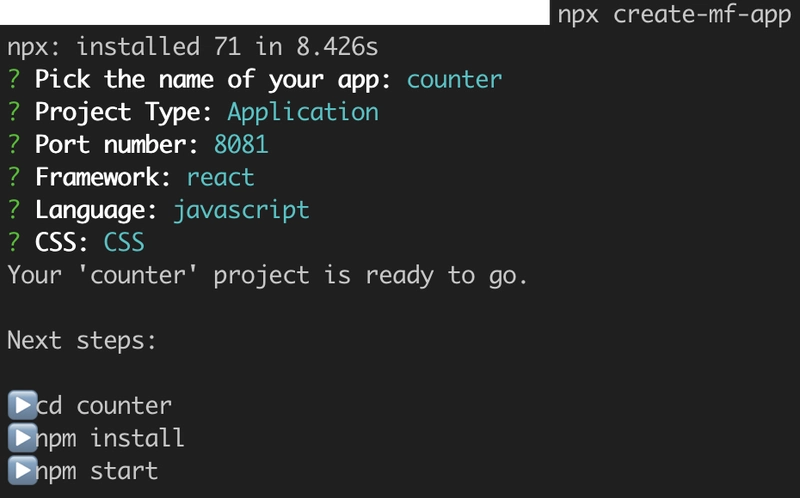Click the 'Framework:' prompt label
800x498 pixels.
[103, 177]
